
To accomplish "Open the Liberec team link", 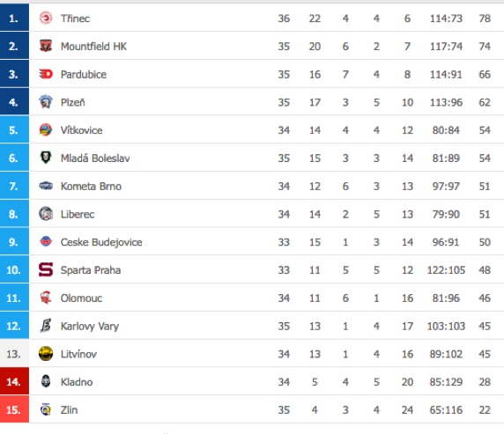I will 78,214.
